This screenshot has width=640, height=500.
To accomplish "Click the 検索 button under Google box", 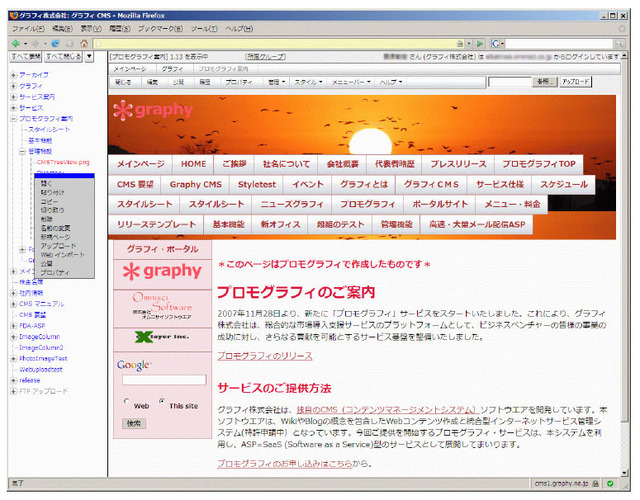I will click(134, 424).
